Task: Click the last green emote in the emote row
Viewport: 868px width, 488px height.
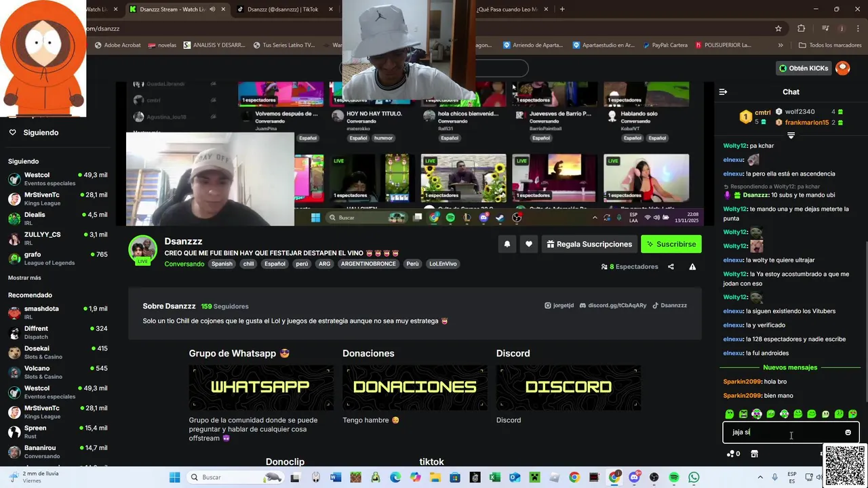Action: click(852, 414)
